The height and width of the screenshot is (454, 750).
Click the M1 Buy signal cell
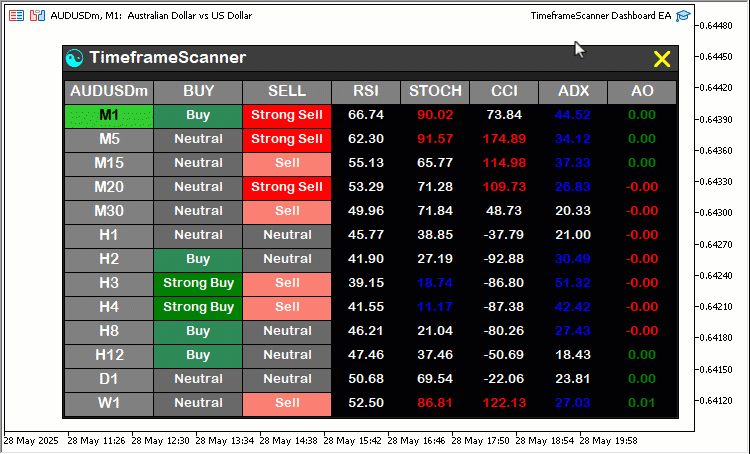(198, 116)
